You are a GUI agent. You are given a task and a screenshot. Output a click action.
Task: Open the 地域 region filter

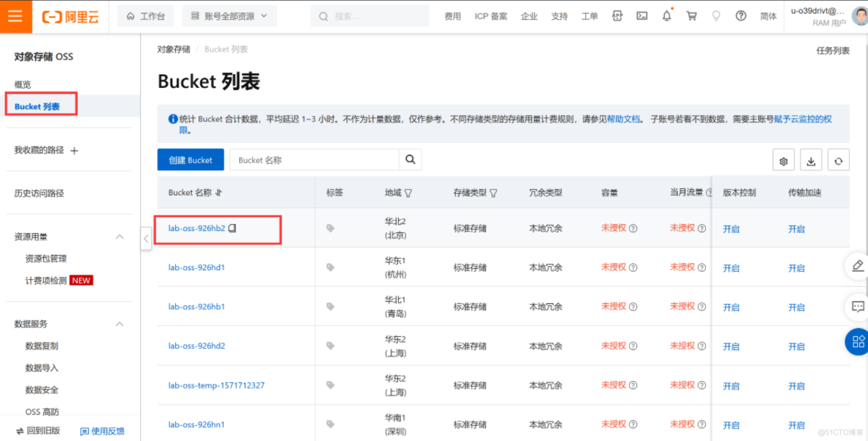click(x=408, y=193)
